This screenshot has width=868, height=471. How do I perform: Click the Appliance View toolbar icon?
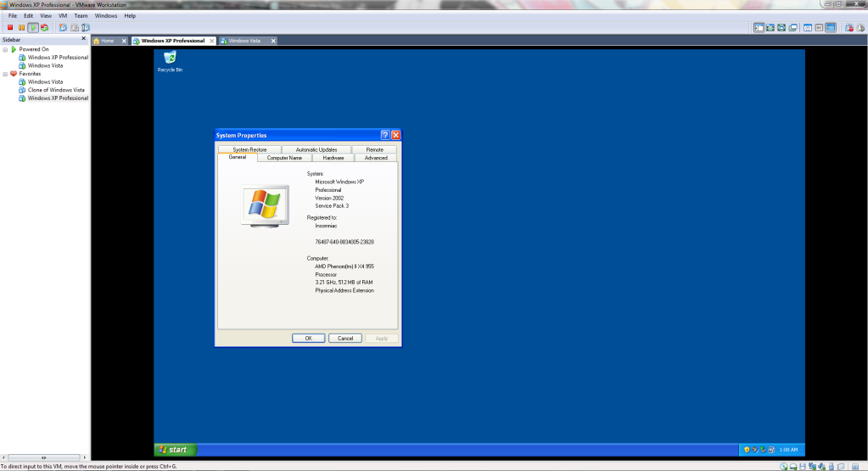click(x=819, y=28)
